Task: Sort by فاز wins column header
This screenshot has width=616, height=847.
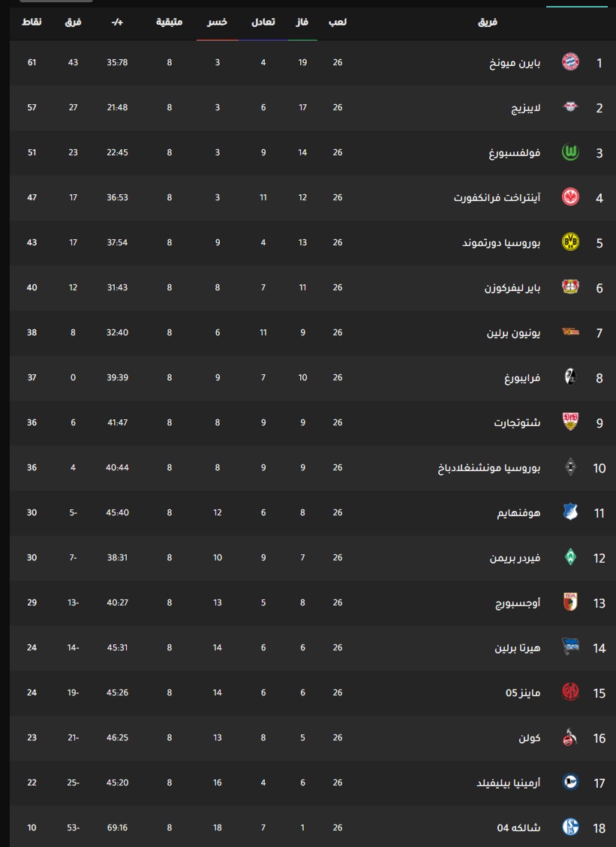Action: (x=302, y=23)
